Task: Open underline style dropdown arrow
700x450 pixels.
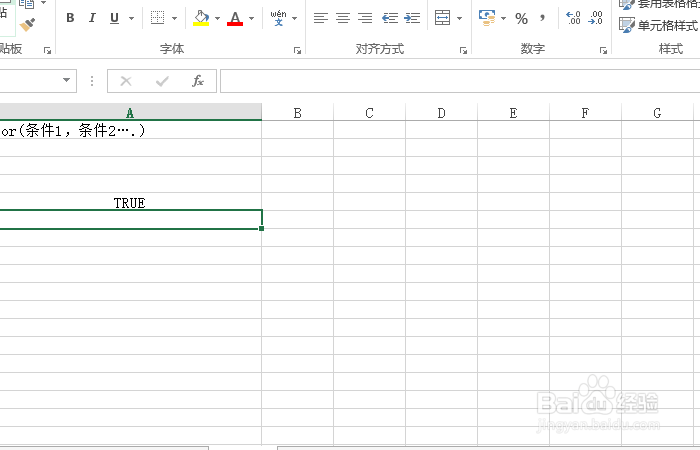Action: pyautogui.click(x=131, y=18)
